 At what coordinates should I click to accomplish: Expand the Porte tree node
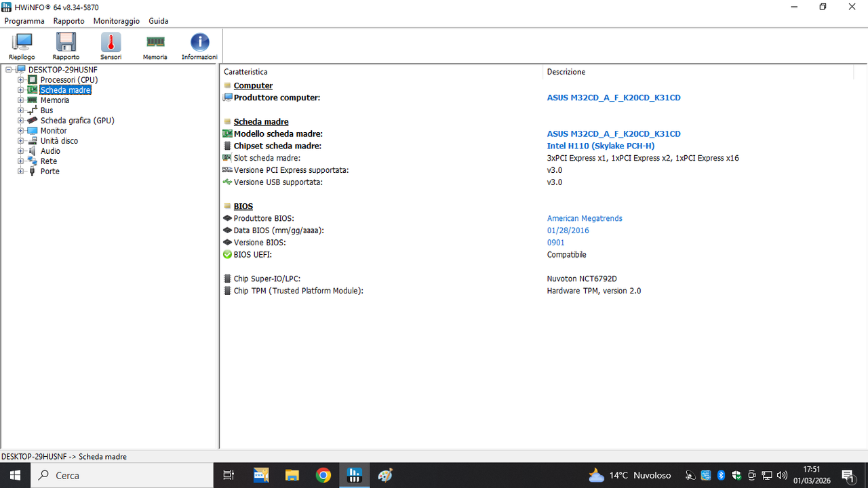coord(20,171)
